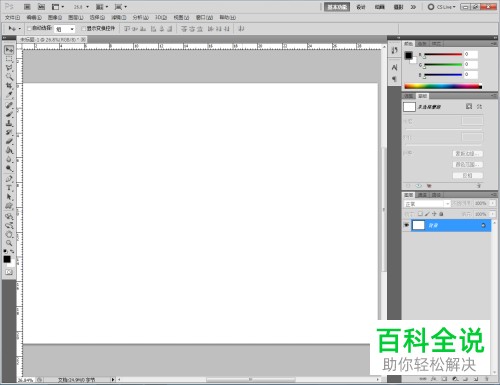
Task: Select the Lasso tool
Action: coord(9,68)
